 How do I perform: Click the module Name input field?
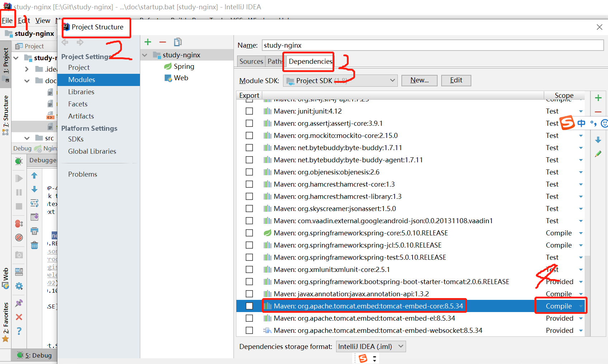[433, 45]
